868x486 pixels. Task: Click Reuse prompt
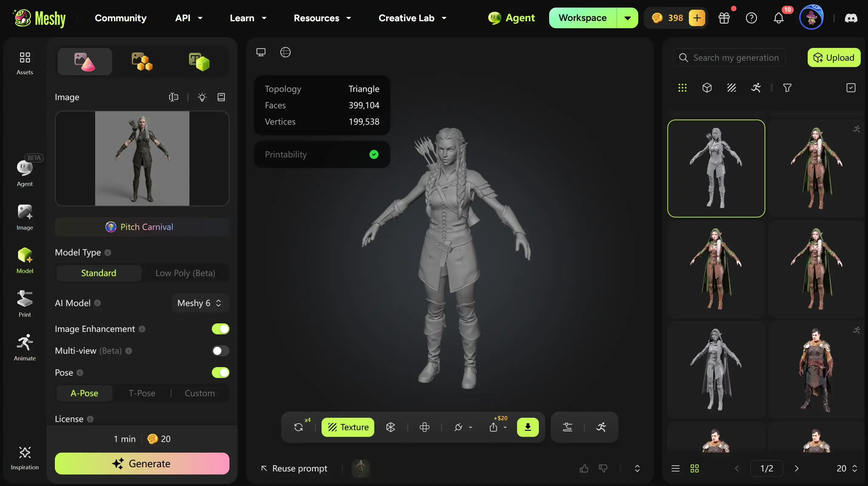pyautogui.click(x=294, y=468)
